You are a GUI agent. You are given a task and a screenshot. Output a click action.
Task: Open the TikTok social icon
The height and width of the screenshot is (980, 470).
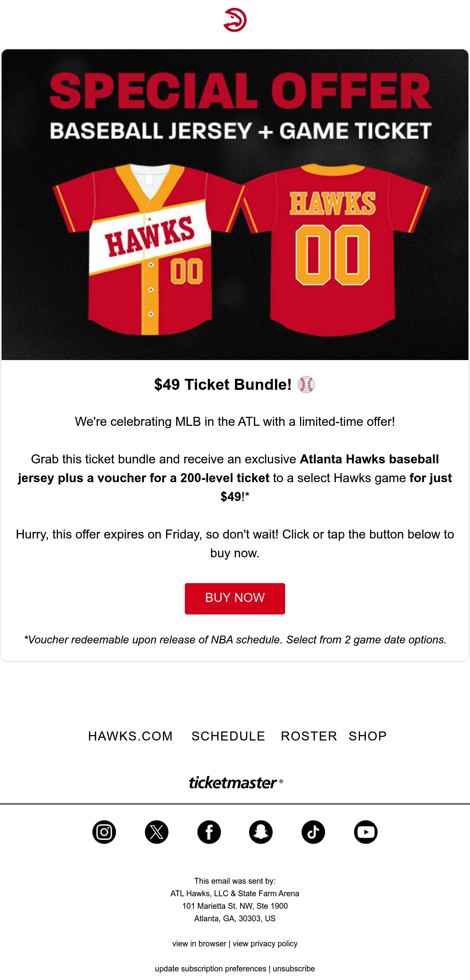(313, 832)
